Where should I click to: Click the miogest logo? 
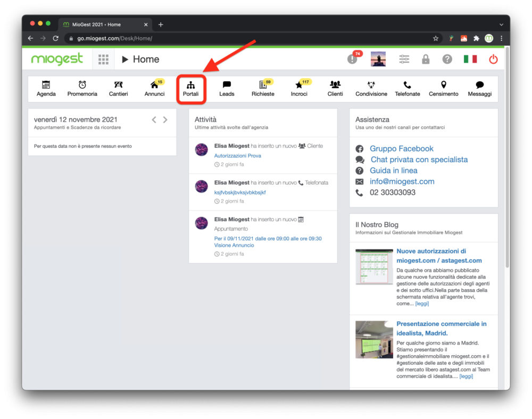57,59
